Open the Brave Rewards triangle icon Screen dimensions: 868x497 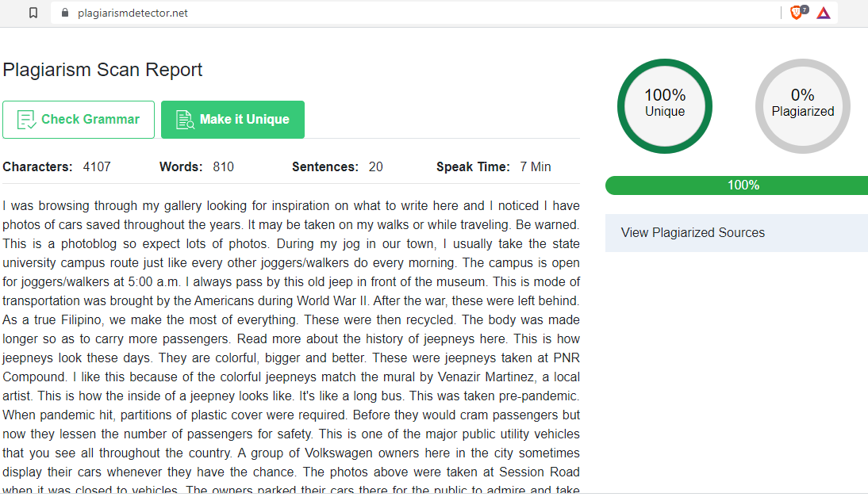pos(824,13)
